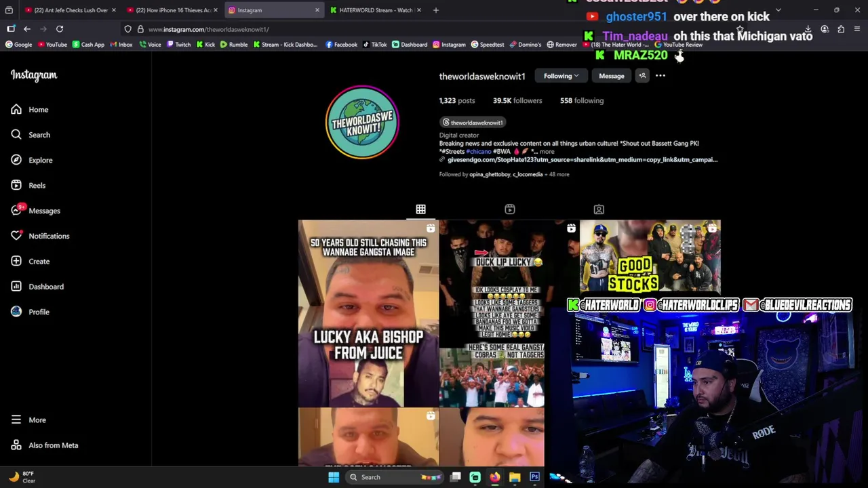This screenshot has height=488, width=868.
Task: Click Create in the Instagram sidebar
Action: tap(31, 261)
